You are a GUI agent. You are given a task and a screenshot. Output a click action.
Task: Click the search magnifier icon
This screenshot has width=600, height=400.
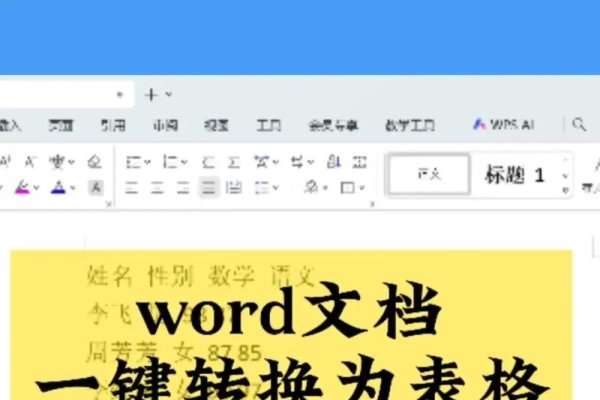click(579, 125)
